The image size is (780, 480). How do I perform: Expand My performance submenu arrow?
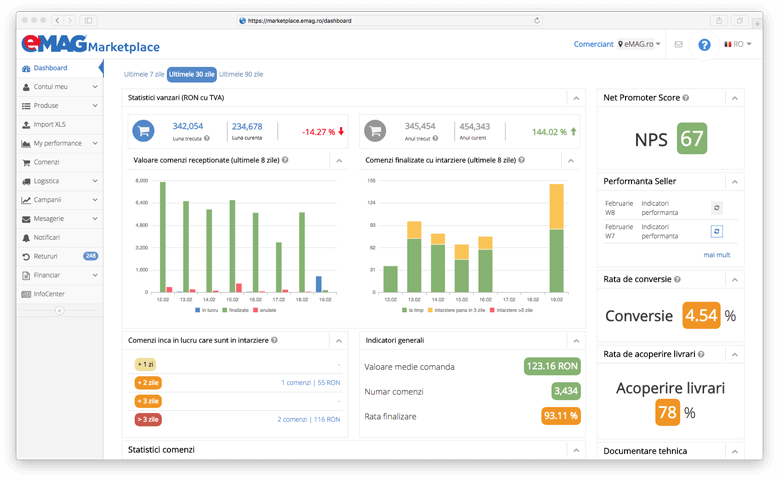[x=95, y=143]
